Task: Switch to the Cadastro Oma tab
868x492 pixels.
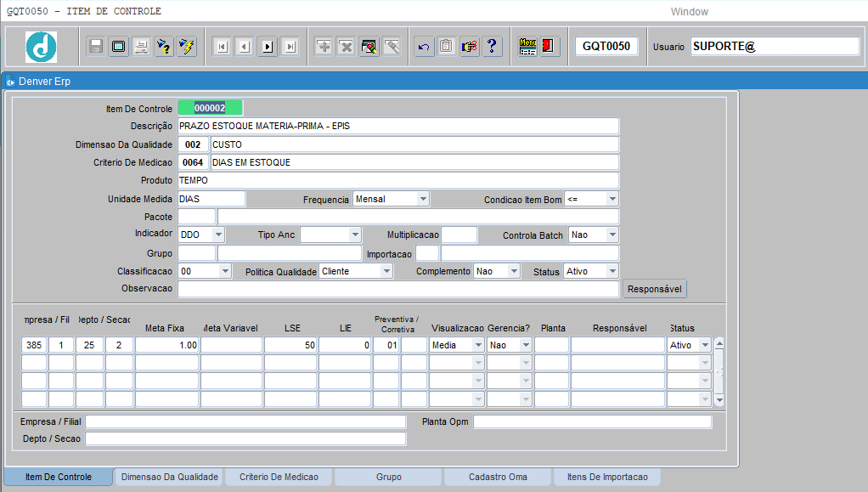Action: 498,477
